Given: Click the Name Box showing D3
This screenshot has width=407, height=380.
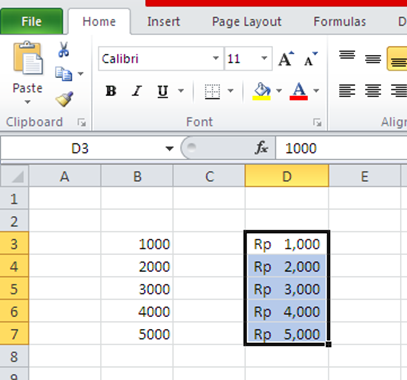Looking at the screenshot, I should coord(80,148).
